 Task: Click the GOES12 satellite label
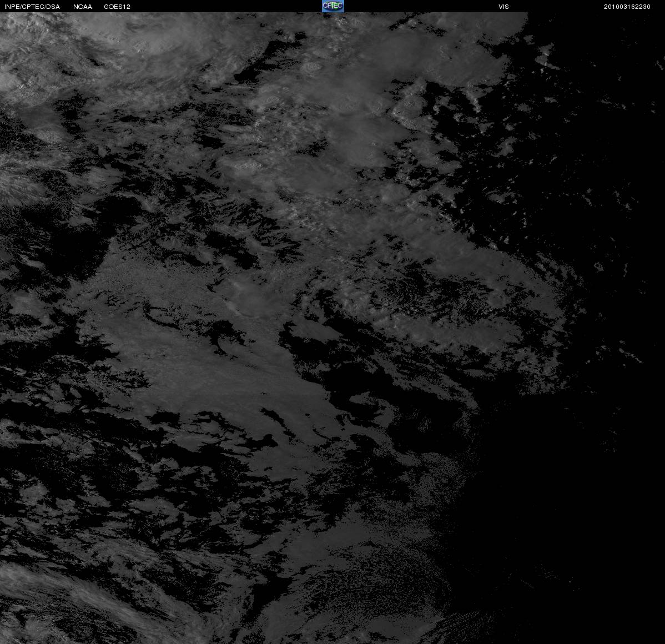[117, 7]
